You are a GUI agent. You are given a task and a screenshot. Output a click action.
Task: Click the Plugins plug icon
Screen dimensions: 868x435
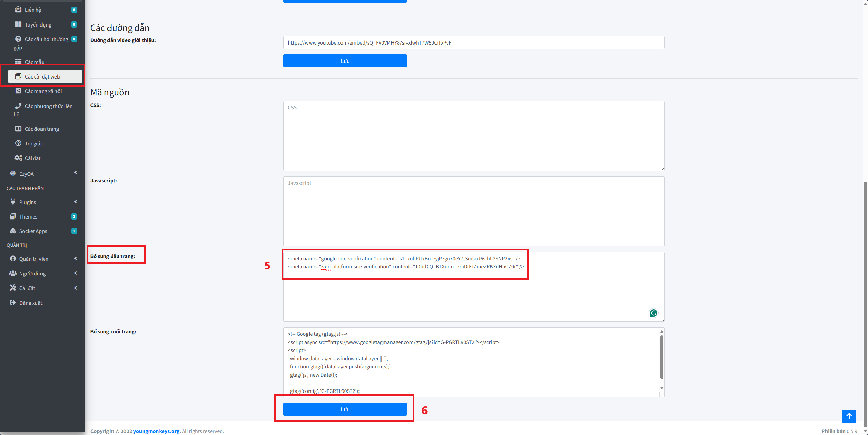13,202
